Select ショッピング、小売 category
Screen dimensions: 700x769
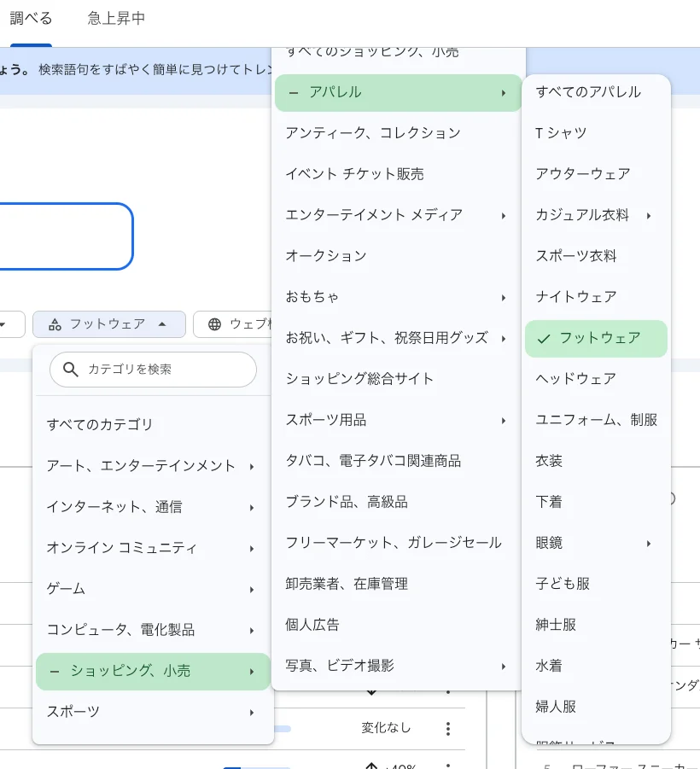tap(153, 672)
